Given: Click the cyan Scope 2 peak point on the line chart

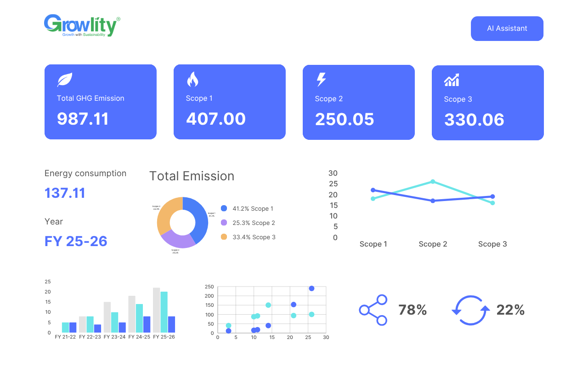Looking at the screenshot, I should 433,182.
